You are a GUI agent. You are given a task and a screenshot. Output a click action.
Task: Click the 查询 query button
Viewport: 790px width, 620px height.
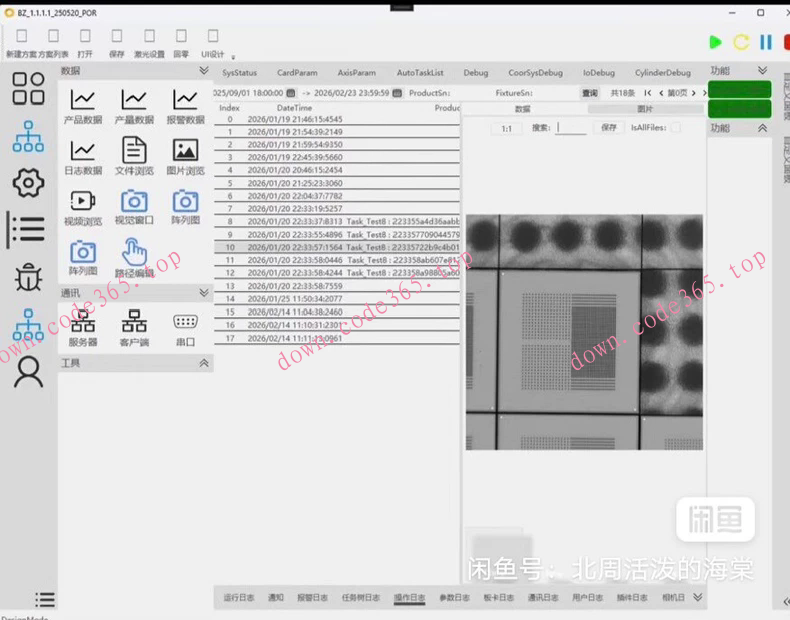(590, 93)
